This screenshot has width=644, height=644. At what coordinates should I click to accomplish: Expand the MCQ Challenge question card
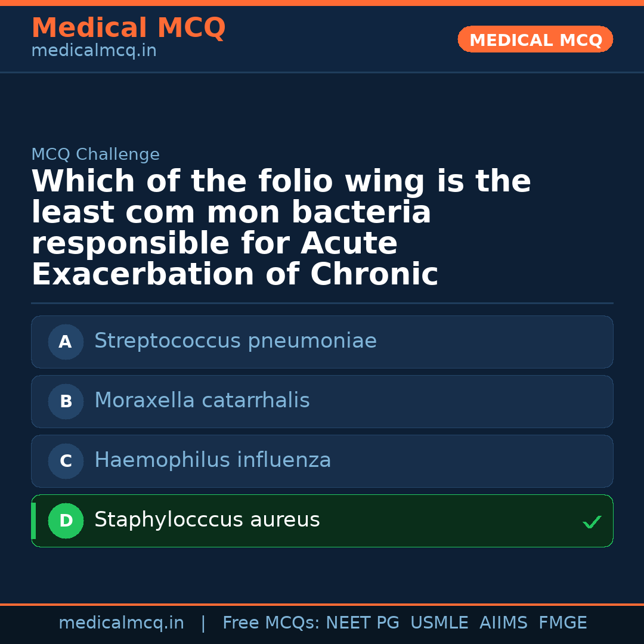[x=95, y=154]
